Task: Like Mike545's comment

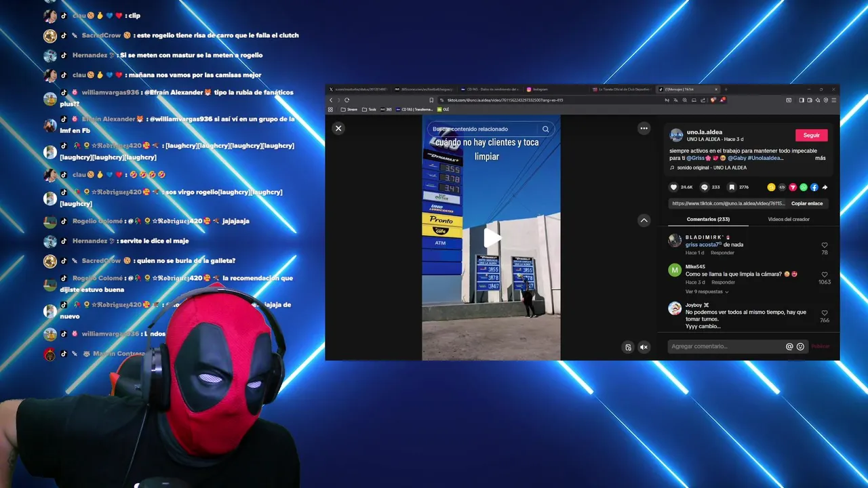Action: (825, 274)
